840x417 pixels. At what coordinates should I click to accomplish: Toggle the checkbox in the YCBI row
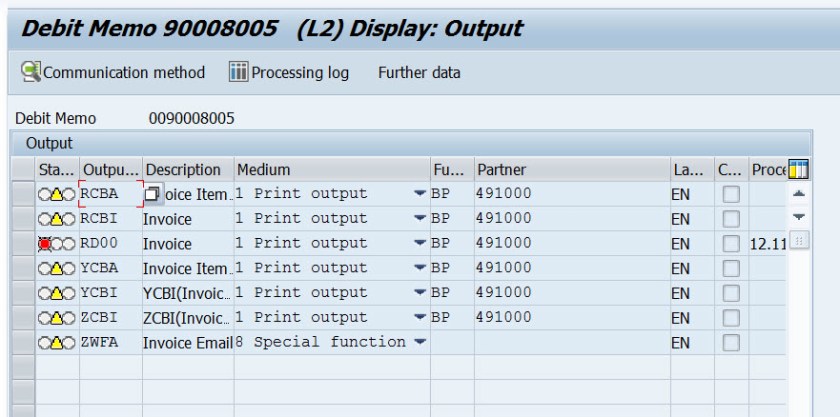coord(731,293)
